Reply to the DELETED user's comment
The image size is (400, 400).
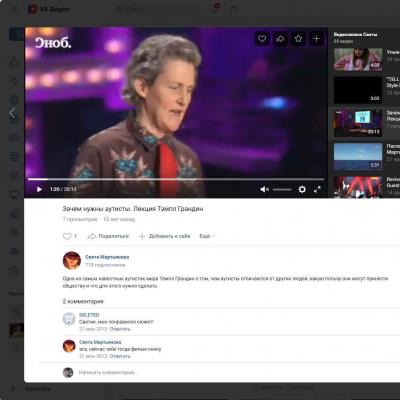click(120, 329)
